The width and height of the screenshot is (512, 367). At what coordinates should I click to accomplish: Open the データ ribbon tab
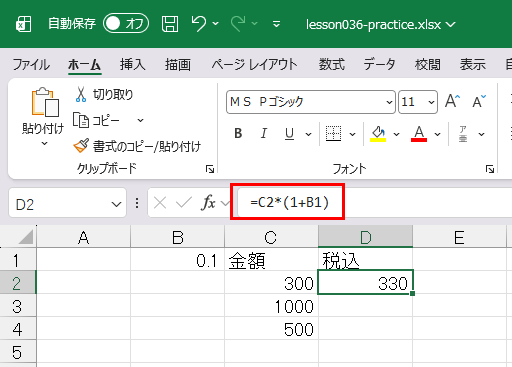(x=379, y=64)
